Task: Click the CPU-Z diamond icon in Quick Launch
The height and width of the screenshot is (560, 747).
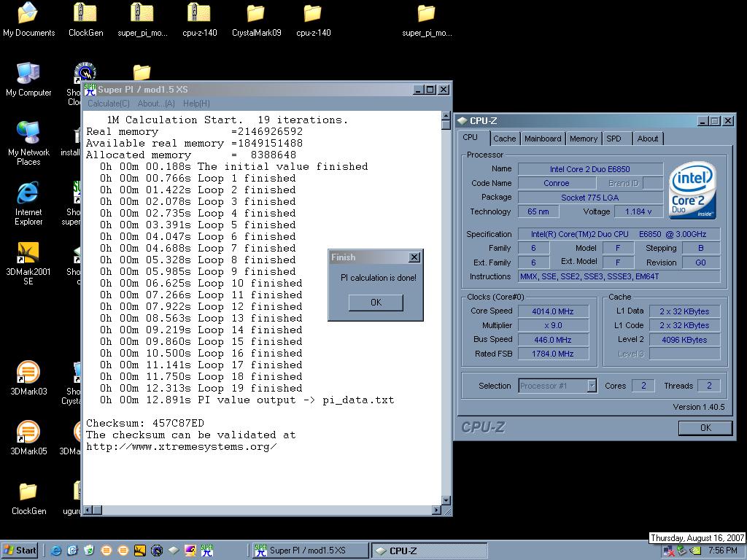Action: [174, 551]
